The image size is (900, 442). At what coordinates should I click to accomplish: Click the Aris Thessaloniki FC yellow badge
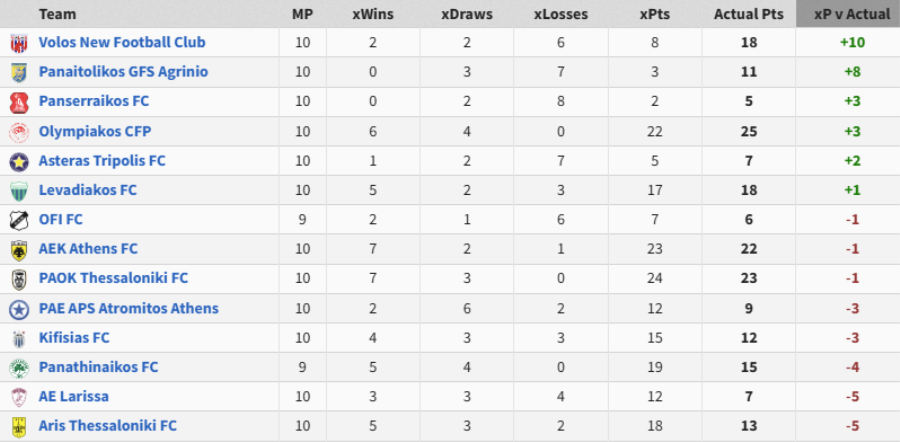coord(18,426)
